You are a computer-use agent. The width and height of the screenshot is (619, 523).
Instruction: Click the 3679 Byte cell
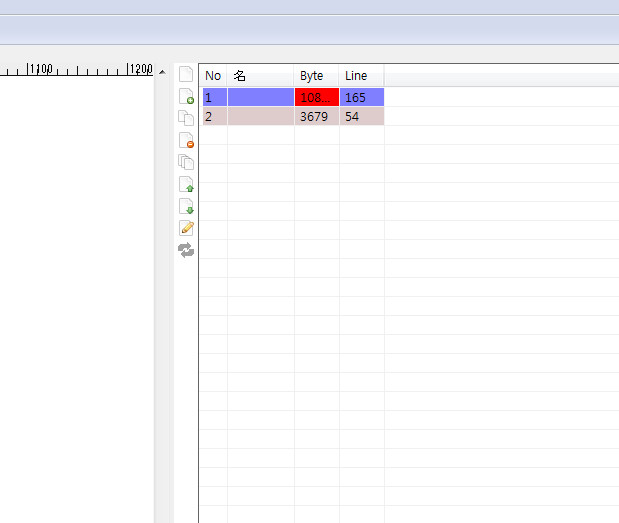[316, 117]
